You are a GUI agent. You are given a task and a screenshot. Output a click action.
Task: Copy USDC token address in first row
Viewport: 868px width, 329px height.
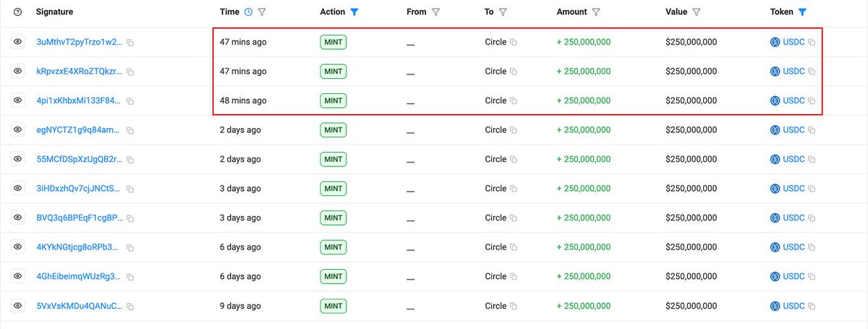(812, 43)
